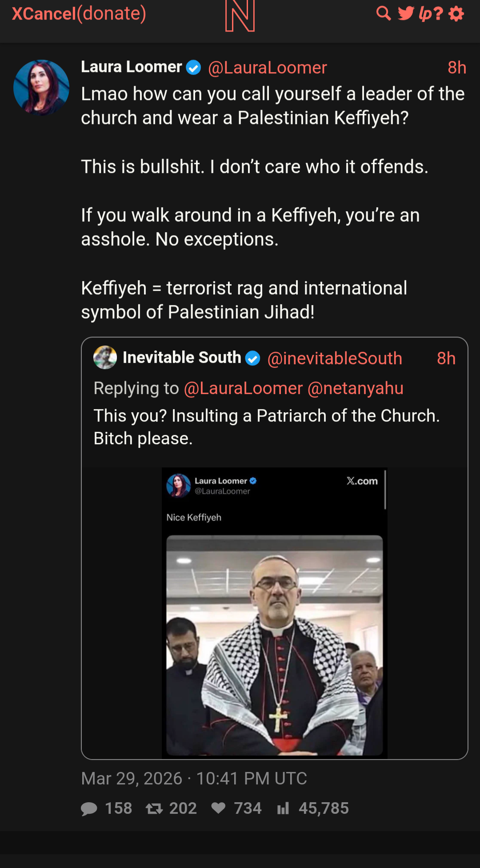The height and width of the screenshot is (868, 480).
Task: Open the embedded "Nice Keffiyeh" screenshot image
Action: coord(274,613)
